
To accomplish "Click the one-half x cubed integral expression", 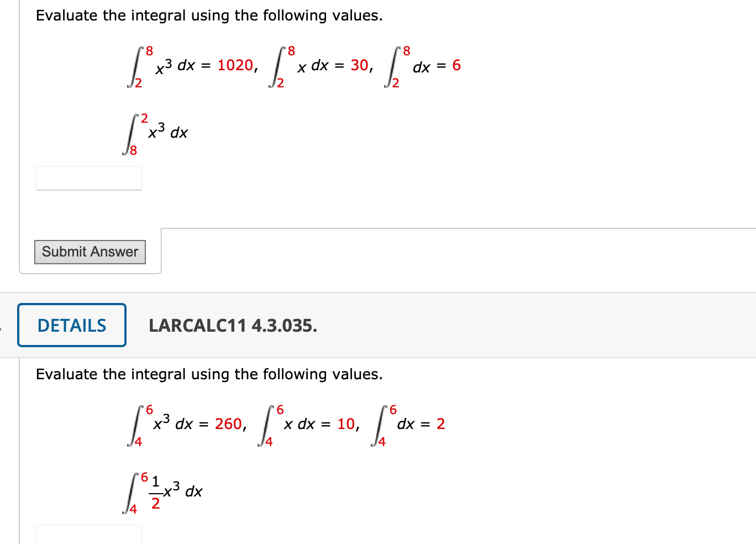I will [x=164, y=491].
